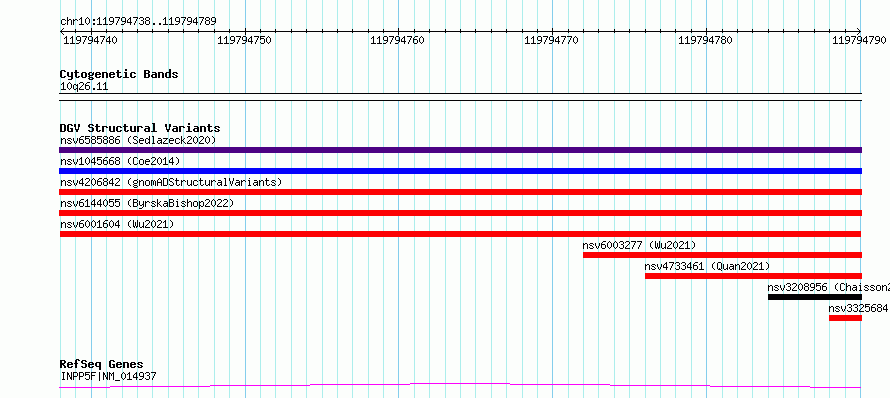
Task: Click the magenta INPP5F gene line
Action: tap(460, 386)
